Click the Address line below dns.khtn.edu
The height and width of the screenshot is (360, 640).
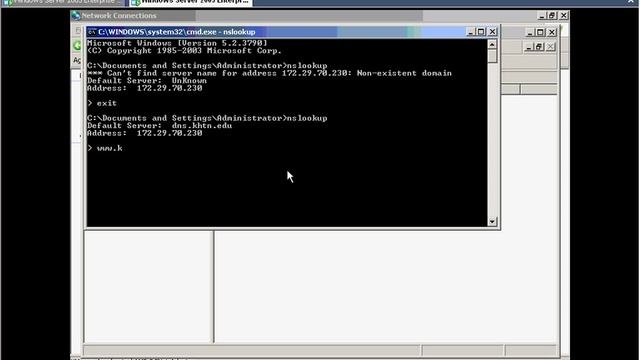(x=145, y=133)
